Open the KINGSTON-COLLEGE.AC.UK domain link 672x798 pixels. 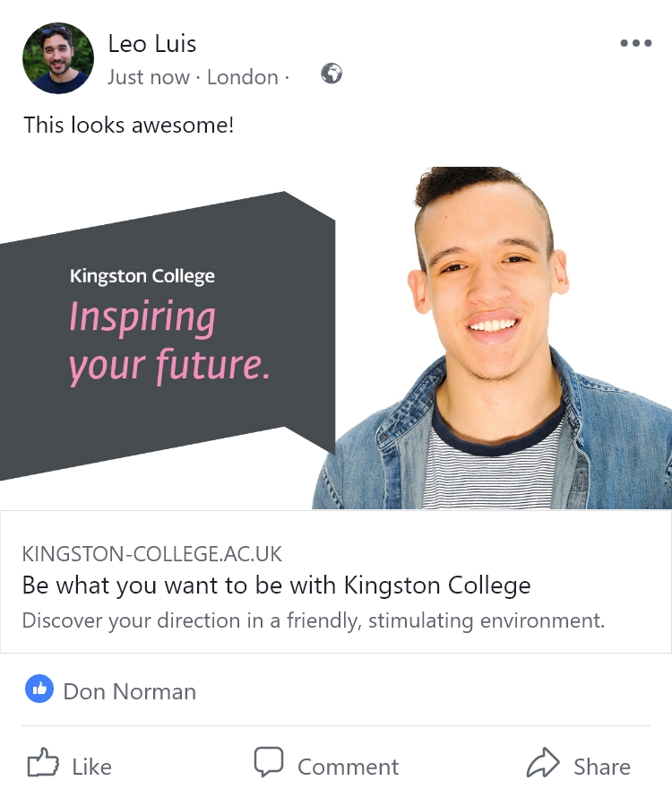[152, 553]
